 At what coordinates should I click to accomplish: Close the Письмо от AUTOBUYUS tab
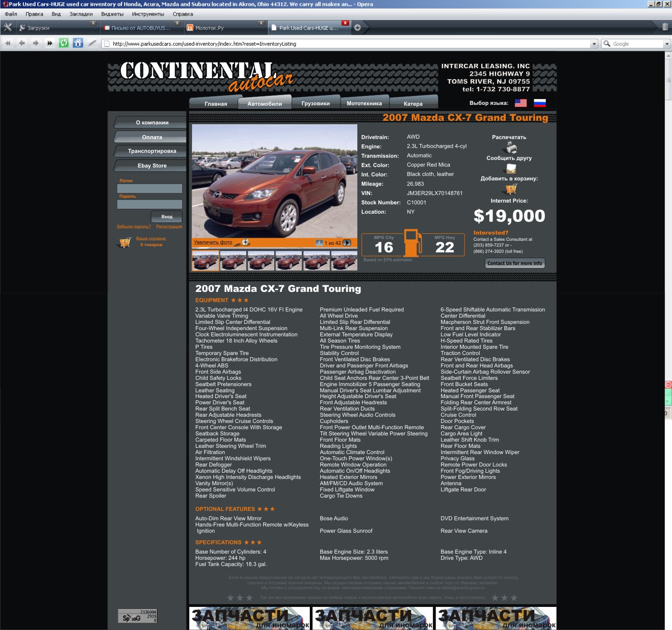[x=177, y=23]
